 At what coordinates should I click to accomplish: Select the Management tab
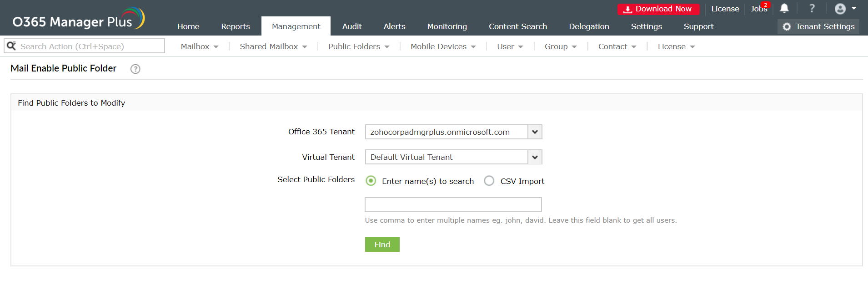tap(296, 26)
